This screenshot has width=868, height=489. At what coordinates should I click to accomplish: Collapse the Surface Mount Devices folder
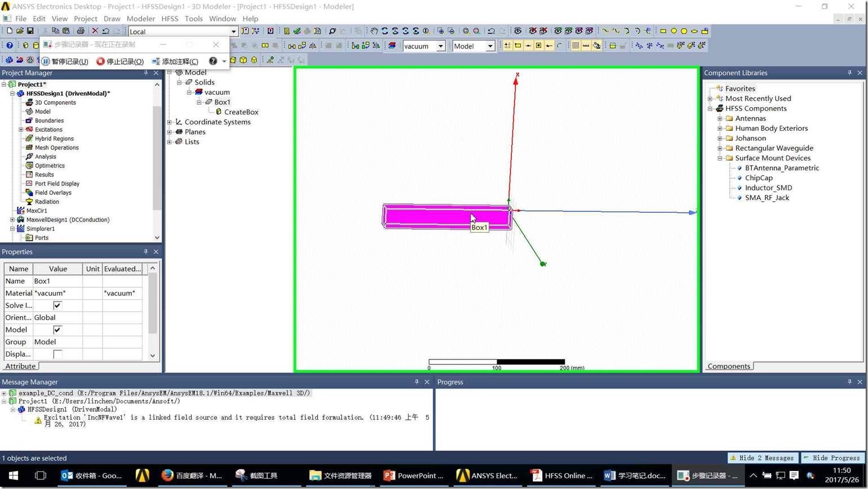[x=720, y=158]
